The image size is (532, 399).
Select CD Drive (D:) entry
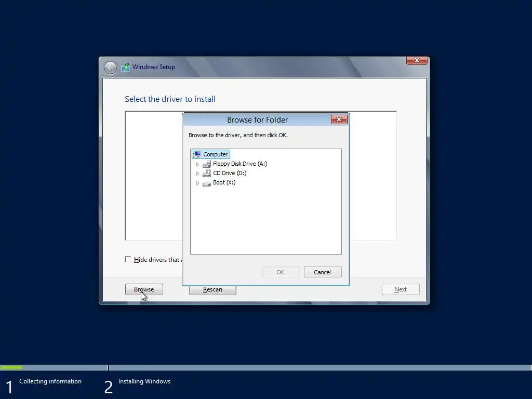click(x=230, y=173)
